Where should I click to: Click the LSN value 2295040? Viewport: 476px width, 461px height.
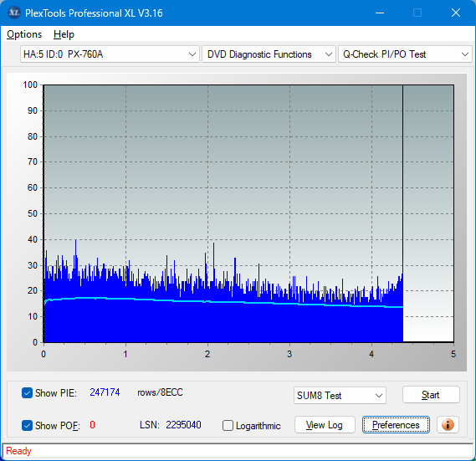click(x=183, y=424)
